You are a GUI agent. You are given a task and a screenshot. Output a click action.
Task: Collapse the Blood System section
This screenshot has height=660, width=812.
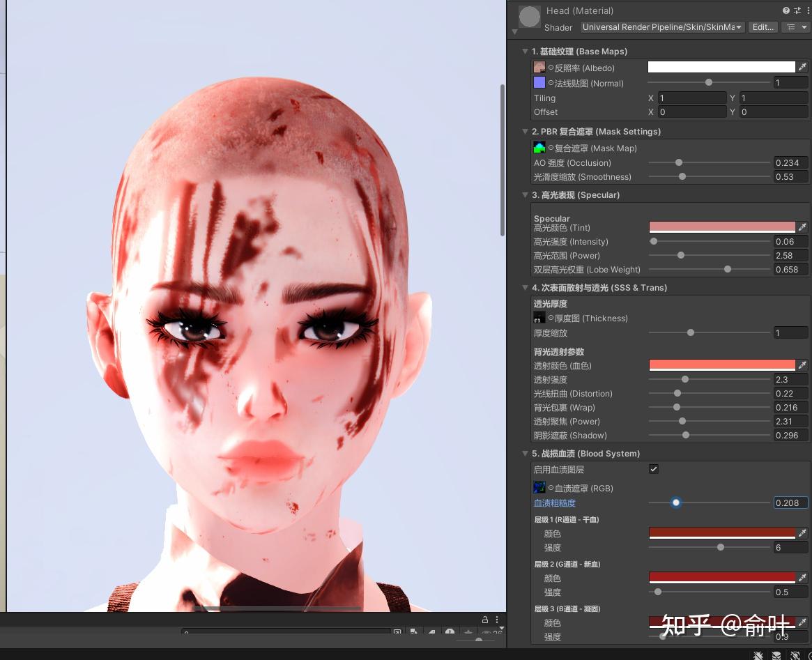(x=525, y=454)
